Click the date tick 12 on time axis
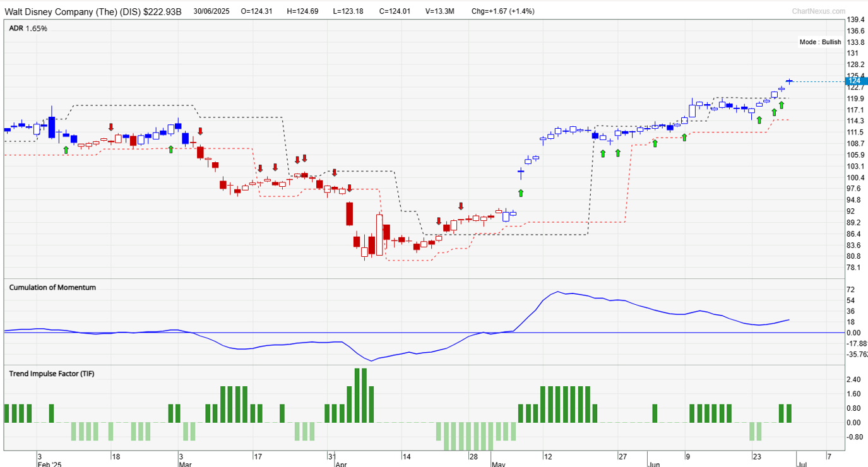 pyautogui.click(x=547, y=456)
